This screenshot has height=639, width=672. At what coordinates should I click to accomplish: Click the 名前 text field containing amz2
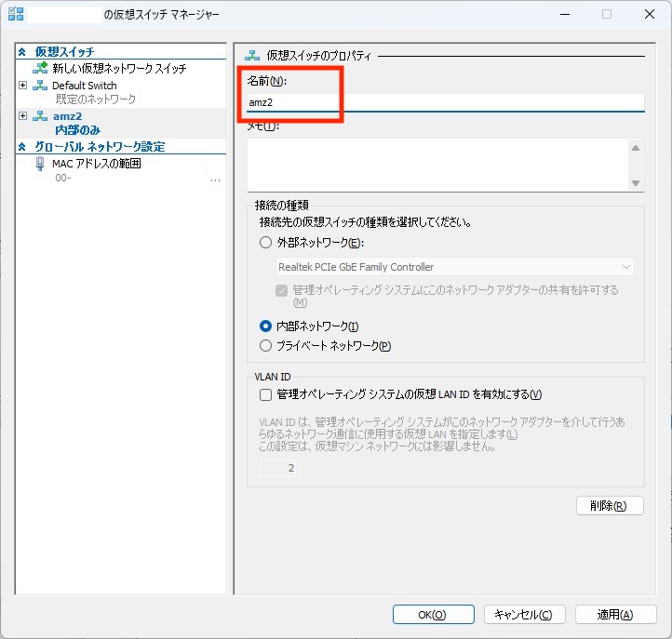coord(445,101)
